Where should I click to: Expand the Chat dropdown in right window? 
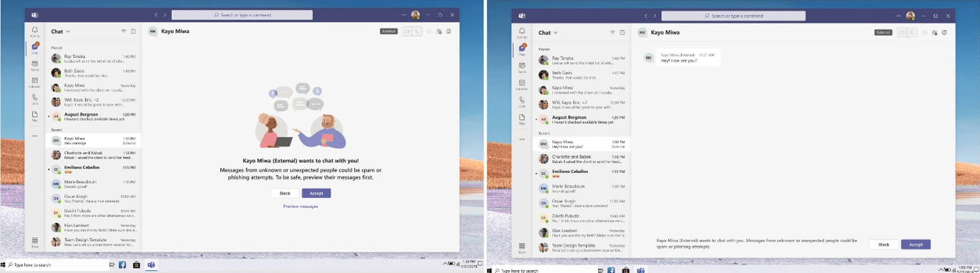(548, 32)
